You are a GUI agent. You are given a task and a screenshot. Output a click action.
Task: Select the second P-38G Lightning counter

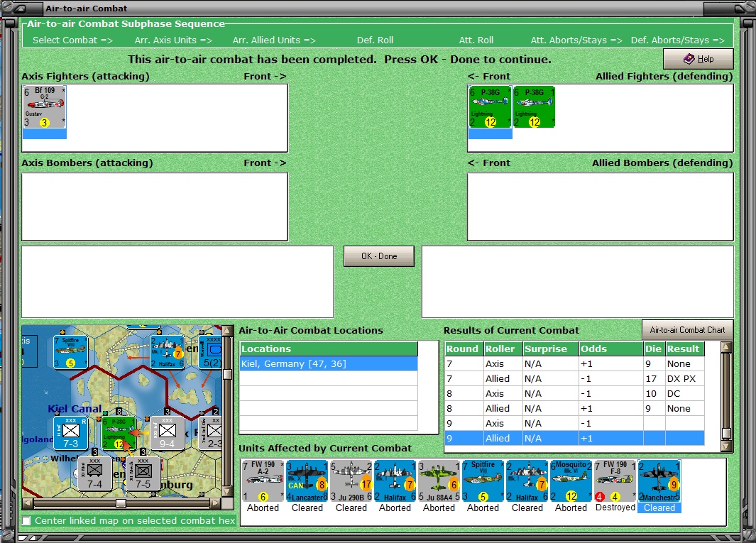pyautogui.click(x=534, y=107)
